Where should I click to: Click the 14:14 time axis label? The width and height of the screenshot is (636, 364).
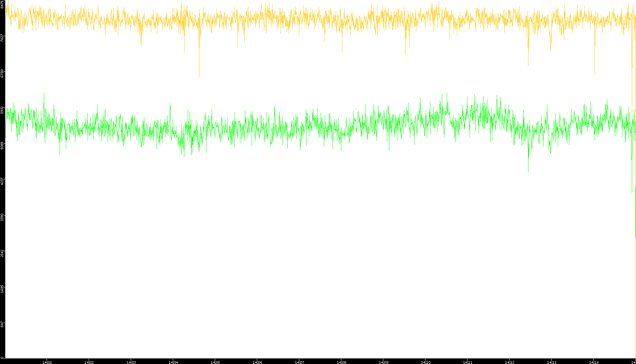coord(594,362)
